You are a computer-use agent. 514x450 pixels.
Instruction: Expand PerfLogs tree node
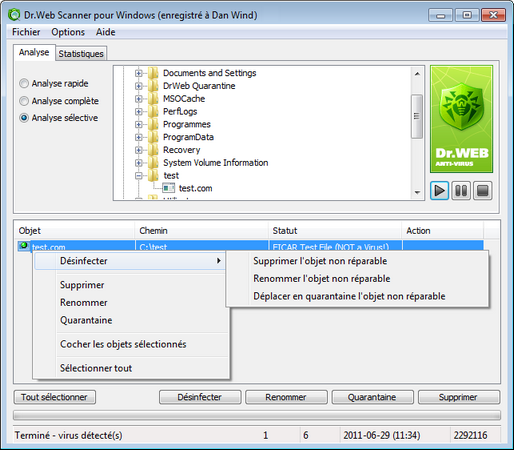pyautogui.click(x=139, y=112)
